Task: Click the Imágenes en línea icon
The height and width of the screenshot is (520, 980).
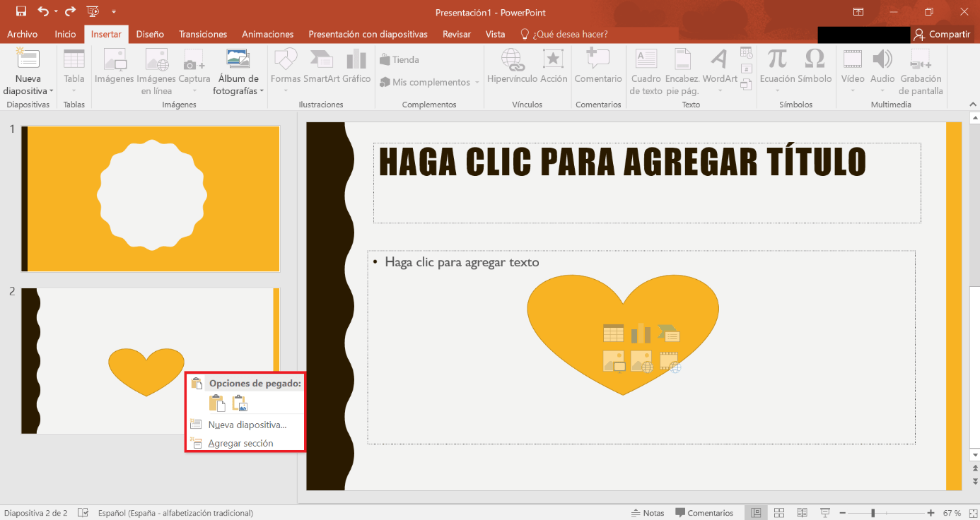Action: [156, 60]
